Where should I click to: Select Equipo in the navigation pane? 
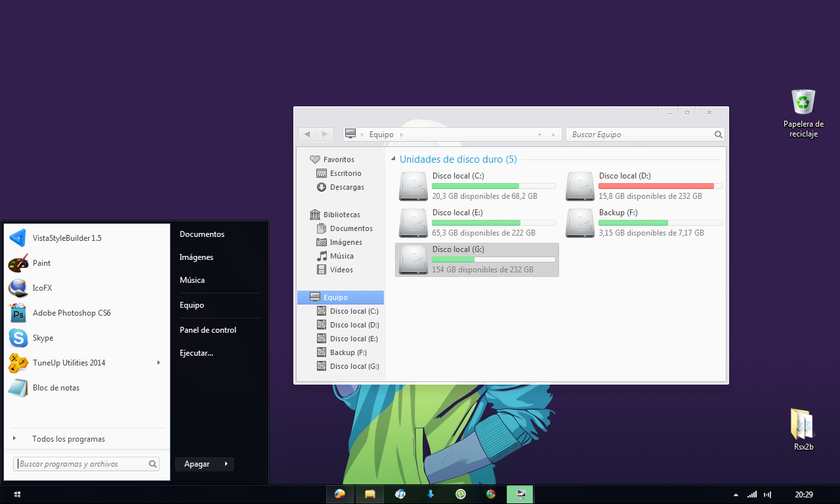point(341,297)
